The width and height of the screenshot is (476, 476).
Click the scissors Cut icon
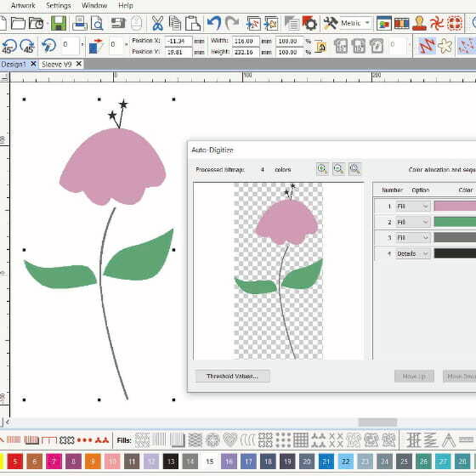point(157,24)
